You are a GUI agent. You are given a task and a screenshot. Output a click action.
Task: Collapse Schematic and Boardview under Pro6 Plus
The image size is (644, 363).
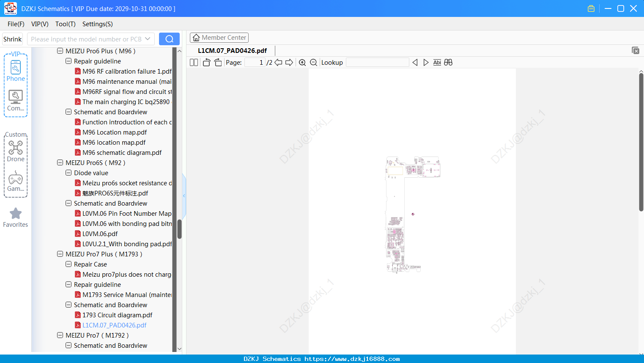click(x=69, y=112)
